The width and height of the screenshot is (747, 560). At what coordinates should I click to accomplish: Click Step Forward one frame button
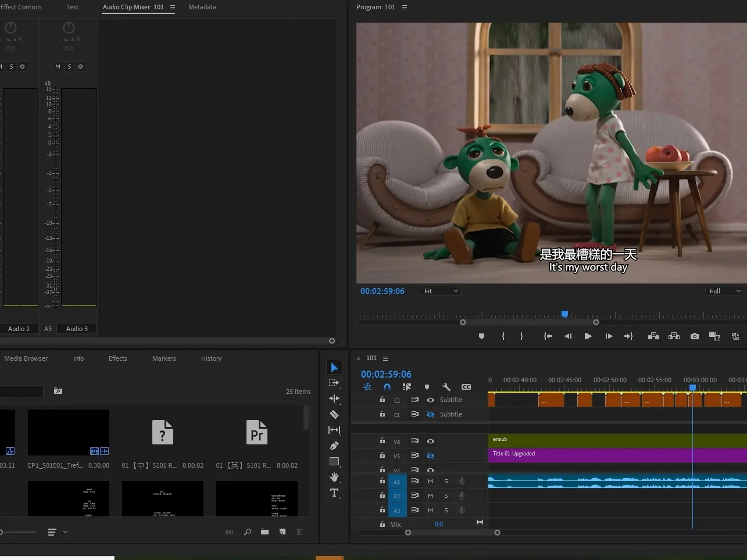click(609, 336)
